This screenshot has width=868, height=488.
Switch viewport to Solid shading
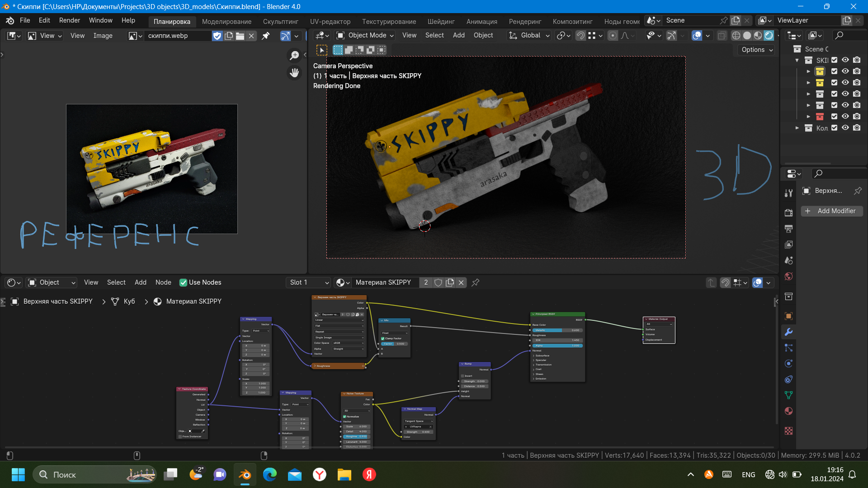[x=747, y=35]
